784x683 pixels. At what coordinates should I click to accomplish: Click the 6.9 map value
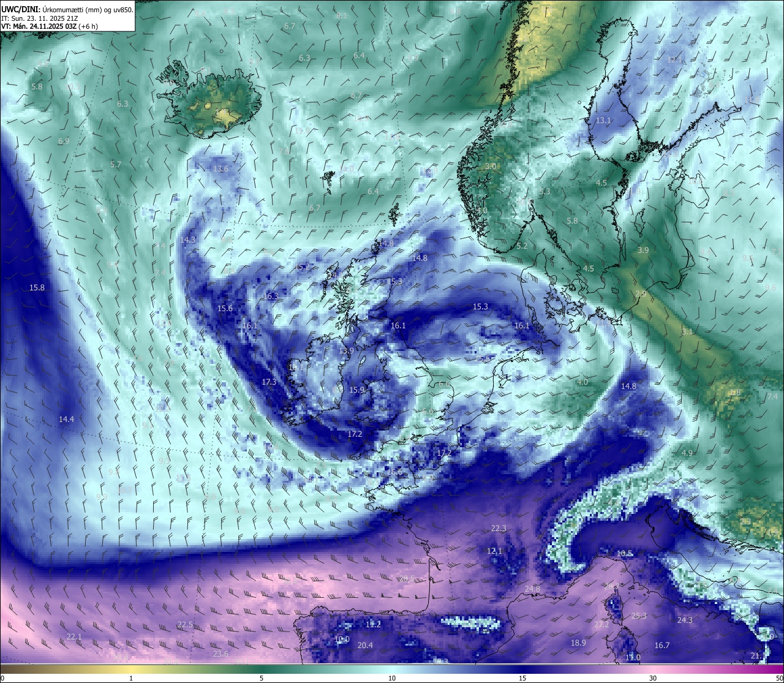pyautogui.click(x=64, y=141)
